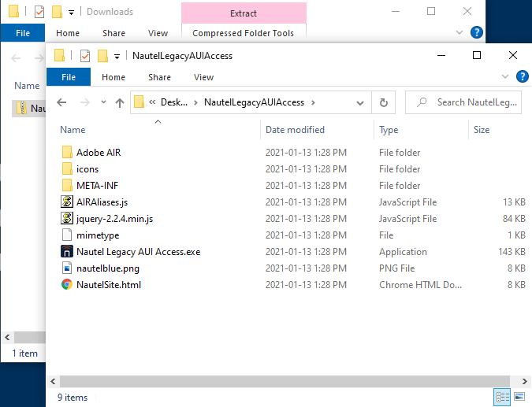
Task: Open Home tab in Downloads window
Action: [68, 33]
